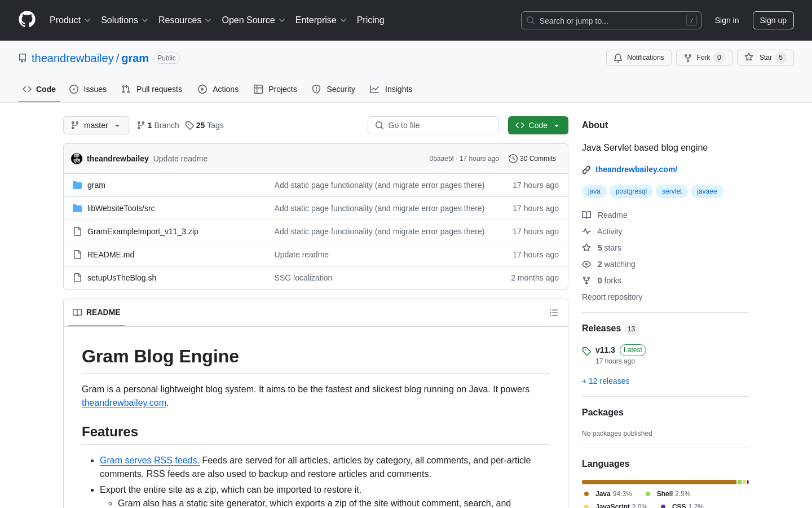
Task: Click the pulse icon next to Activity
Action: 586,231
